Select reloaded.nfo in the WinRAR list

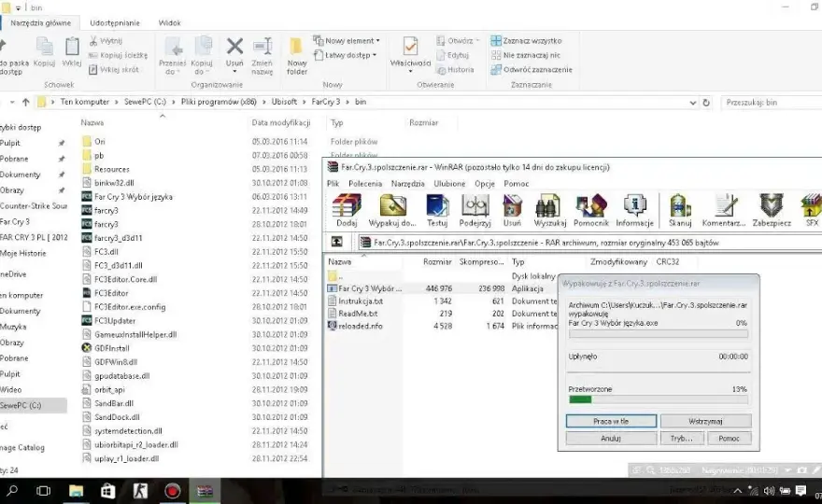(x=361, y=326)
